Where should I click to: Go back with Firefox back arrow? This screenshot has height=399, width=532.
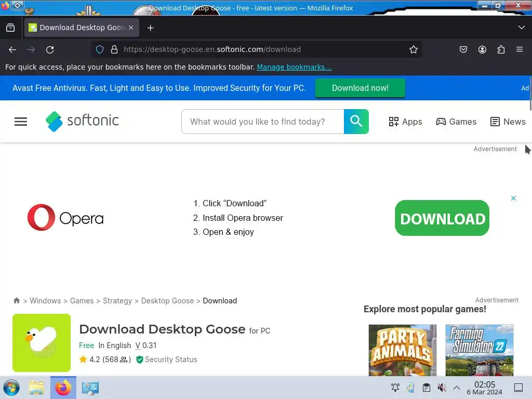[x=12, y=49]
